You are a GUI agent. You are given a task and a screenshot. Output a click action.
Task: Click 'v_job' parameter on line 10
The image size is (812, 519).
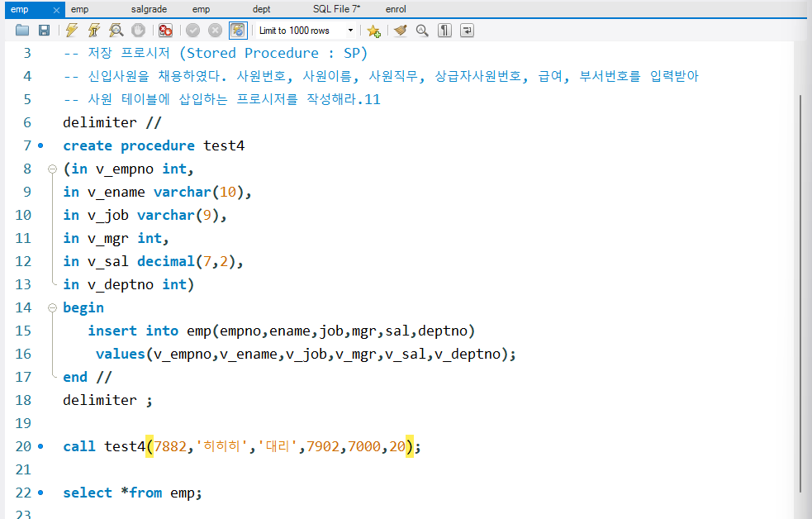tap(107, 216)
